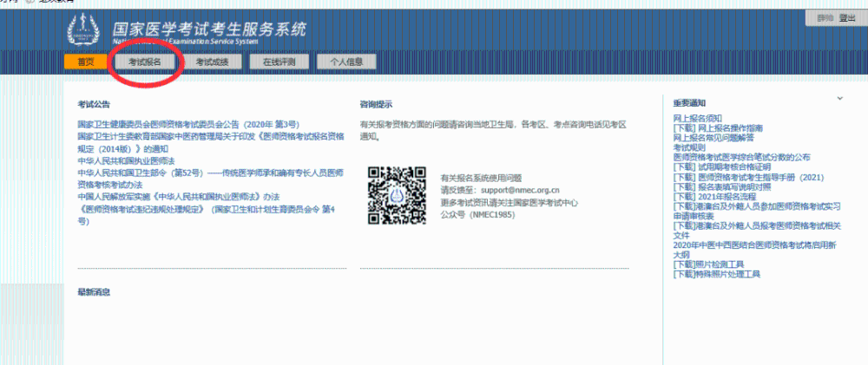Open 网上报名常见问题解答 link

(x=713, y=137)
